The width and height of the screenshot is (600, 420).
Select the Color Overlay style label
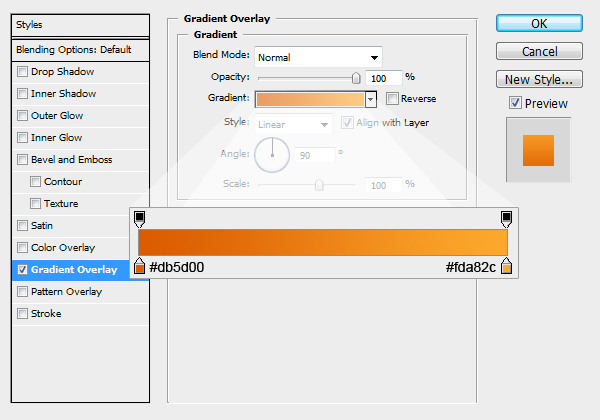(x=63, y=248)
